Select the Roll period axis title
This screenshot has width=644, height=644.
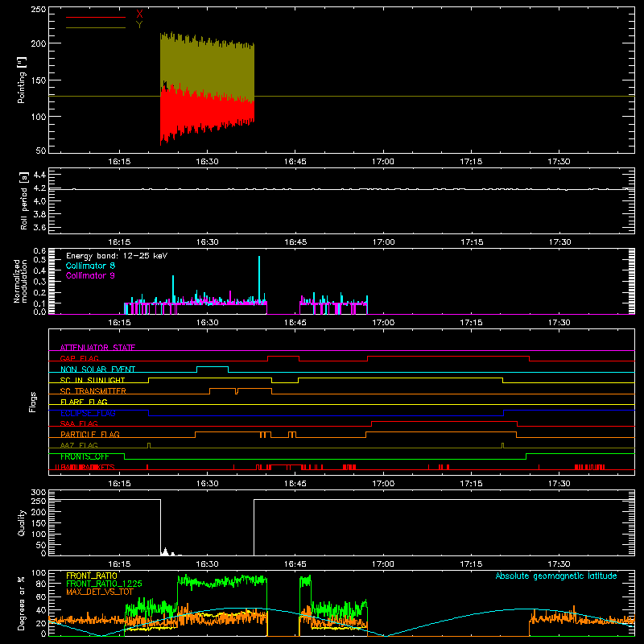point(23,200)
